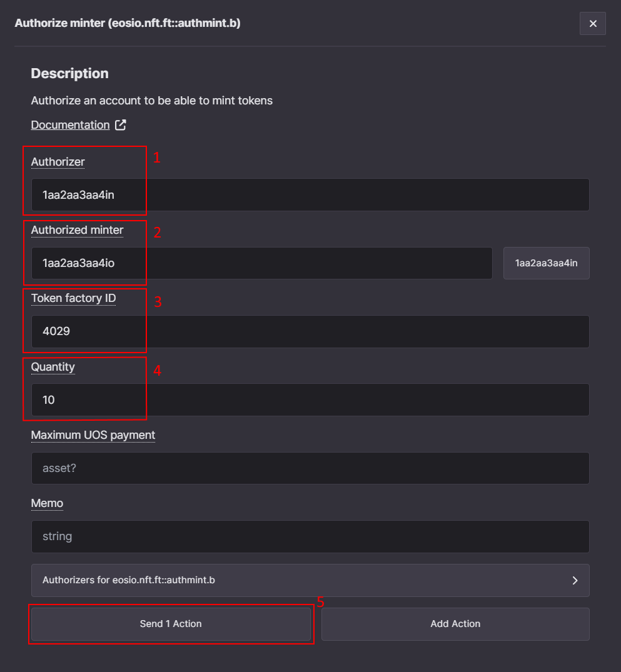The image size is (621, 672).
Task: Click the Token factory ID field
Action: 310,331
